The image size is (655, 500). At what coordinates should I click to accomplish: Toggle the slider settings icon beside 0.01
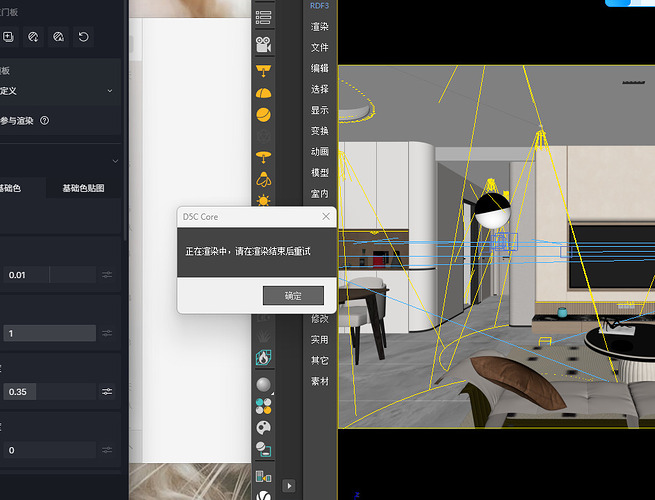107,275
